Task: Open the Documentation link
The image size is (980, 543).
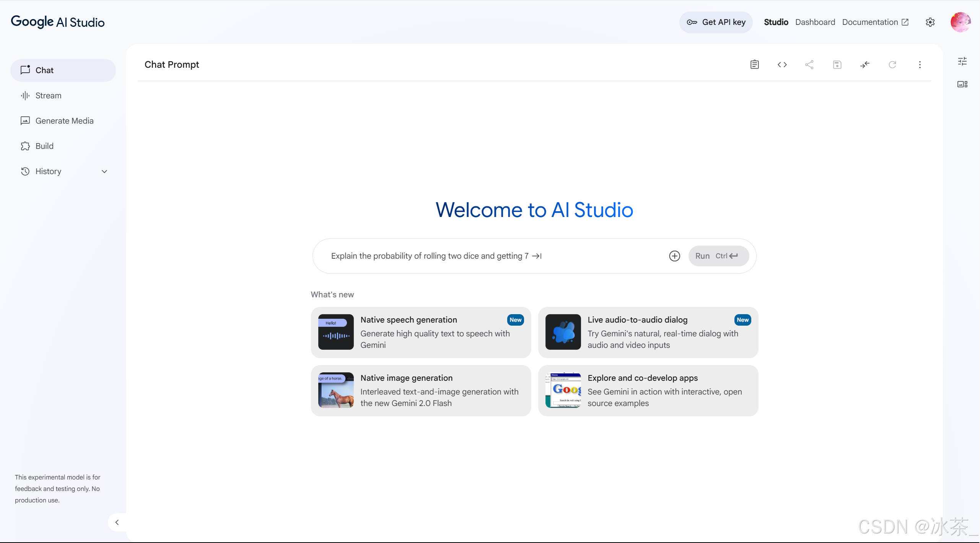Action: [875, 22]
